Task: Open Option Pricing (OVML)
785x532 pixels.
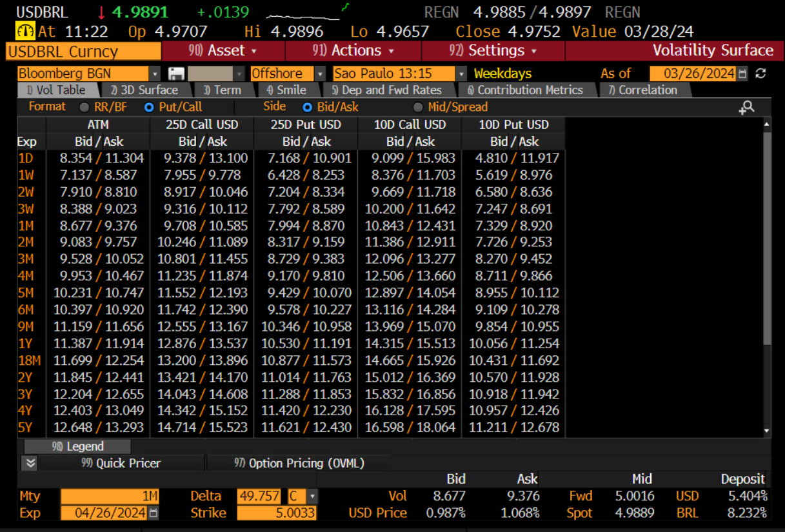Action: point(299,463)
